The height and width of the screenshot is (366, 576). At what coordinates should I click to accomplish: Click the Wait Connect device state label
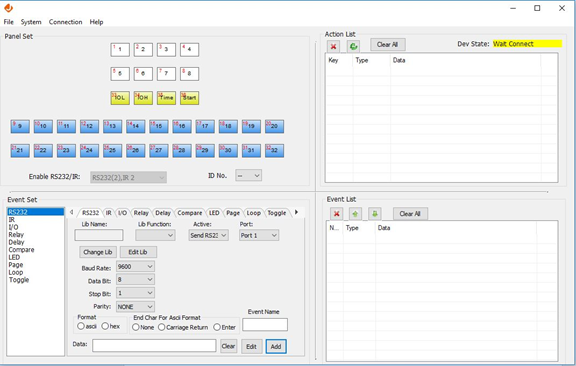[x=527, y=44]
